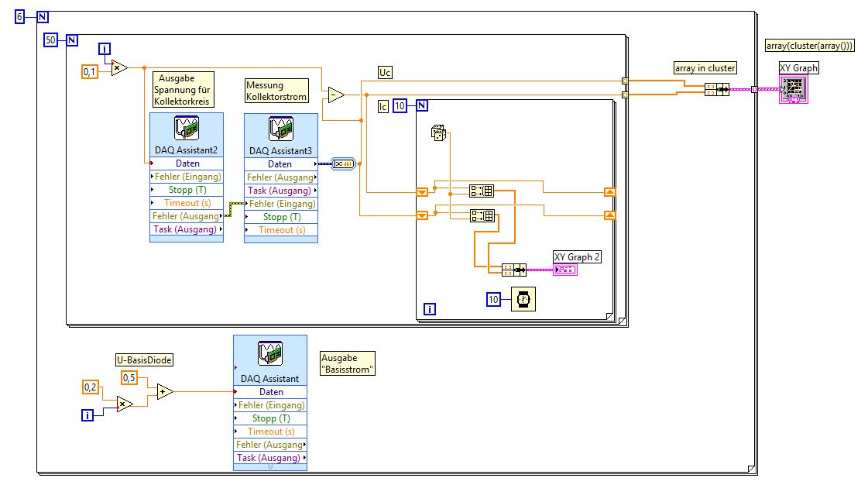Screen dimensions: 868x485
Task: Click Timeout (s) on DAQ Assistant3
Action: pyautogui.click(x=280, y=230)
